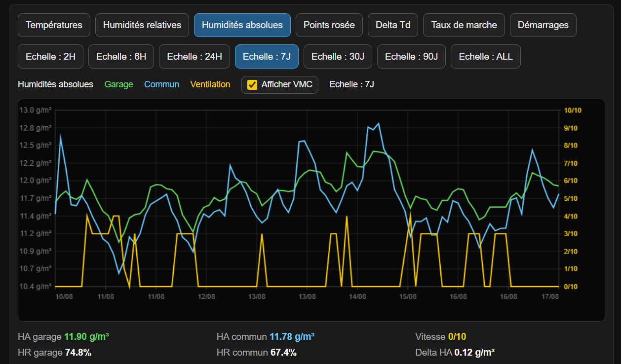Click the Echelle : 7J scale button

(x=267, y=57)
